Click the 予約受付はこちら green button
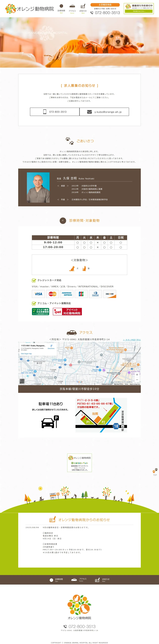This screenshot has width=159, height=644. tap(139, 11)
